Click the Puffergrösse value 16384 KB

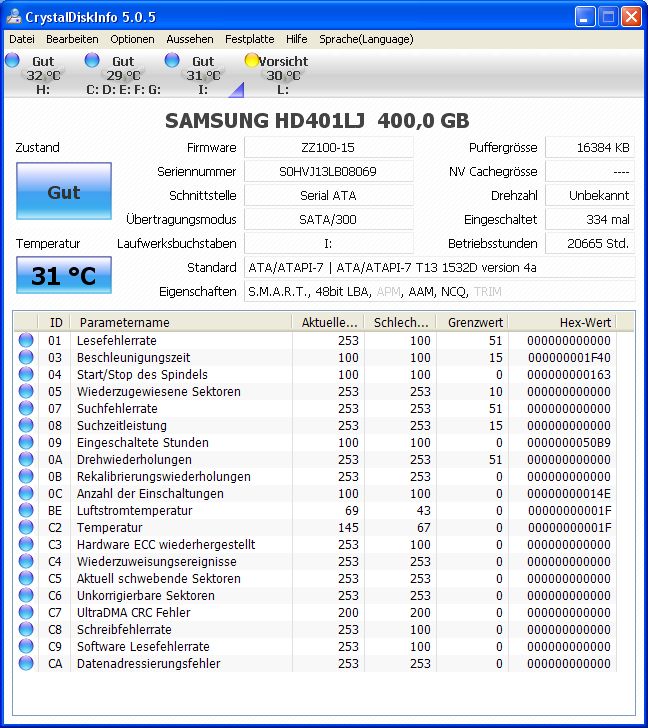[590, 148]
